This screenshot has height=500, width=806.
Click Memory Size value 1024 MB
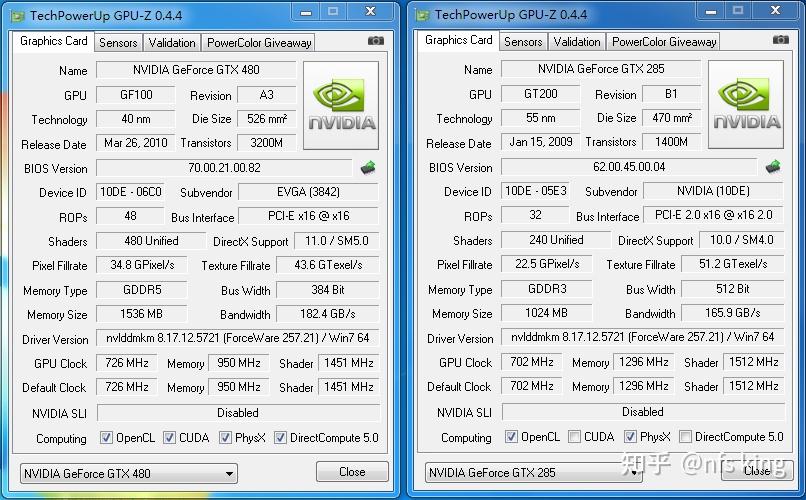(546, 312)
